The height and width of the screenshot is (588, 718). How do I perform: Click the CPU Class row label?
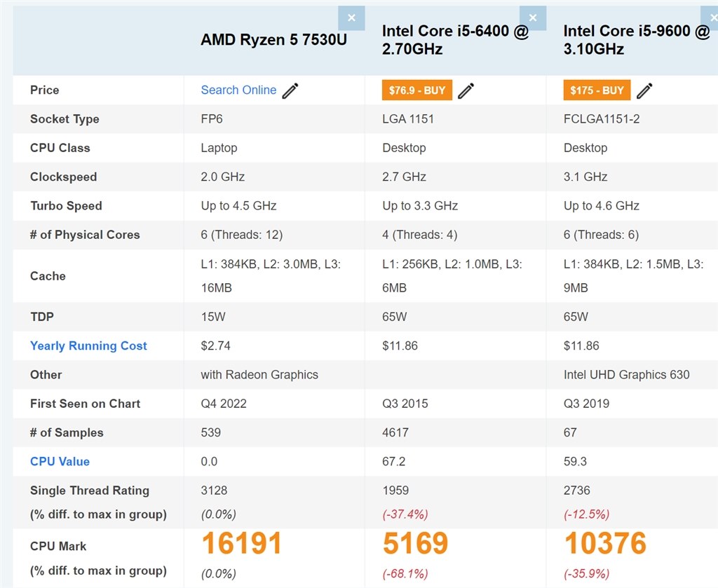(x=60, y=148)
